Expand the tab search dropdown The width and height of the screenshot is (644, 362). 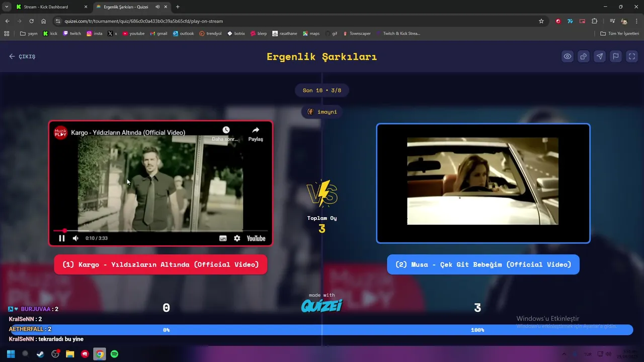pos(7,7)
